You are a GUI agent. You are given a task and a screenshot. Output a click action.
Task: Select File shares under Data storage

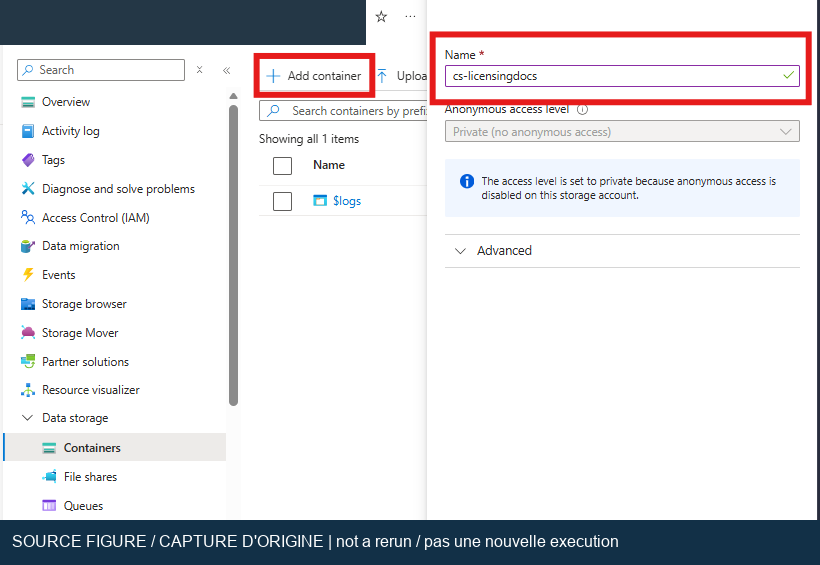coord(90,477)
